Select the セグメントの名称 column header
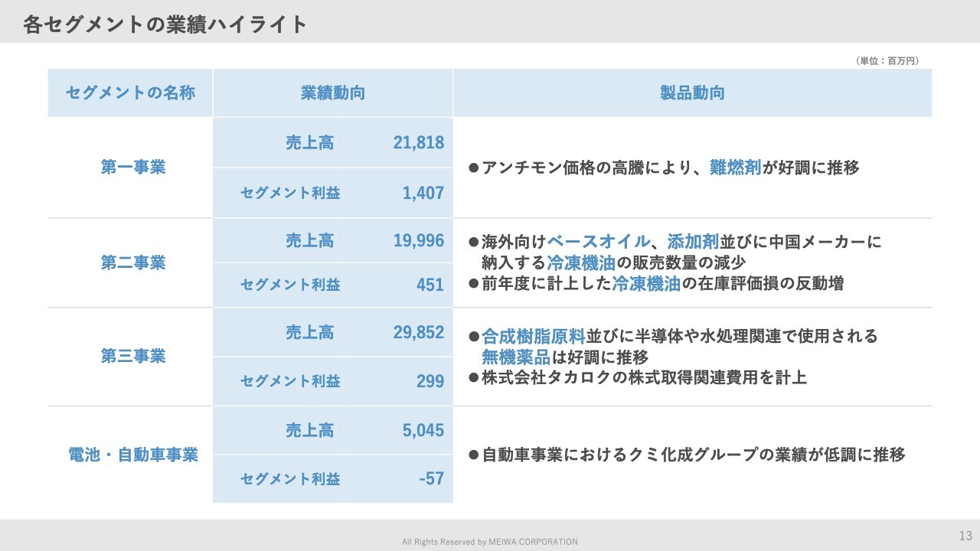This screenshot has height=551, width=980. (x=130, y=93)
